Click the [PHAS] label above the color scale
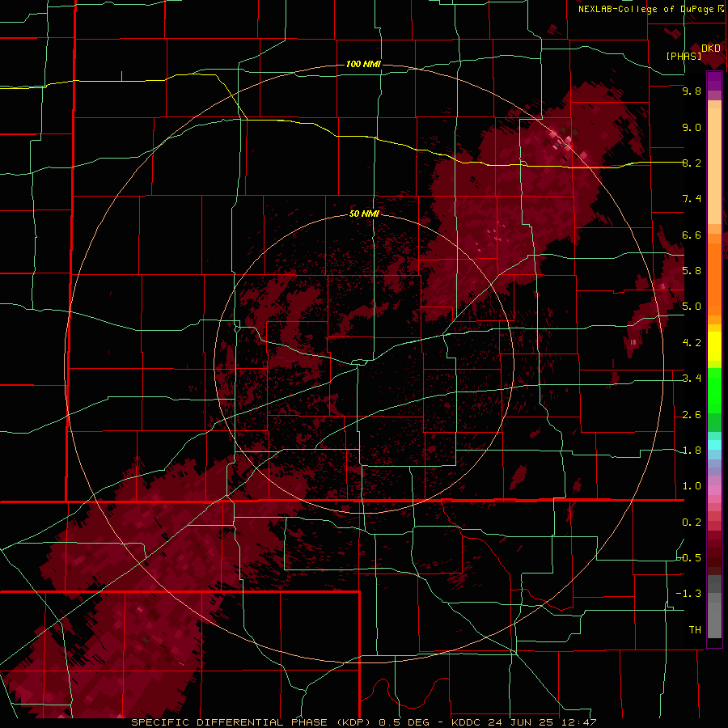Screen dimensions: 728x728 click(684, 56)
